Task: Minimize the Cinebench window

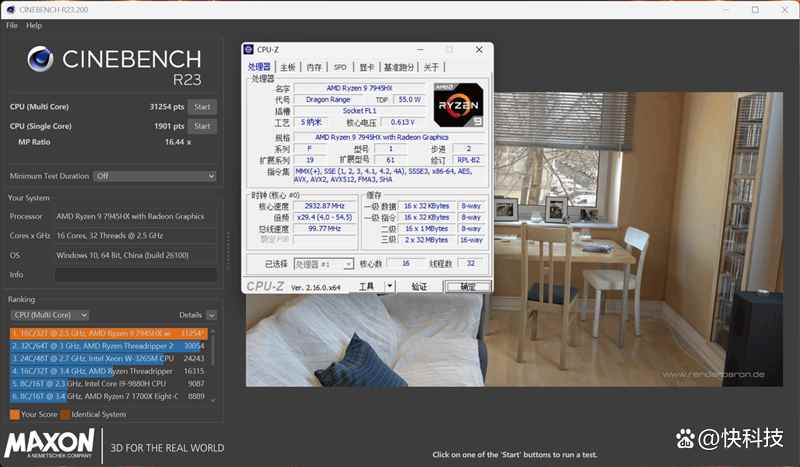Action: (726, 10)
